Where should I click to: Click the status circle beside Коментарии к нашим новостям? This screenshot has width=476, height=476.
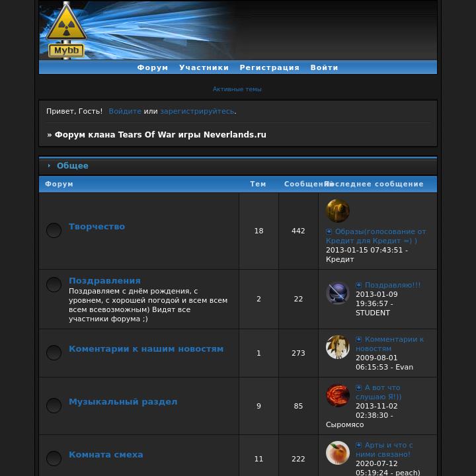(54, 352)
